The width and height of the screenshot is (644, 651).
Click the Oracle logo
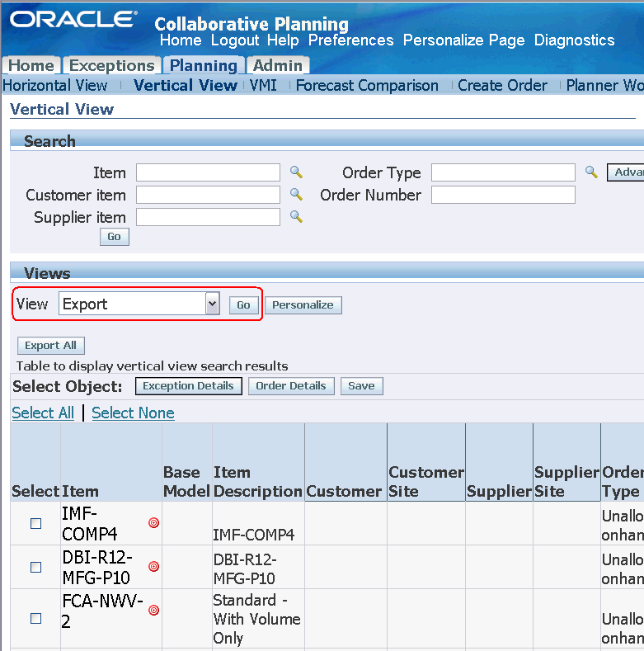click(x=73, y=19)
